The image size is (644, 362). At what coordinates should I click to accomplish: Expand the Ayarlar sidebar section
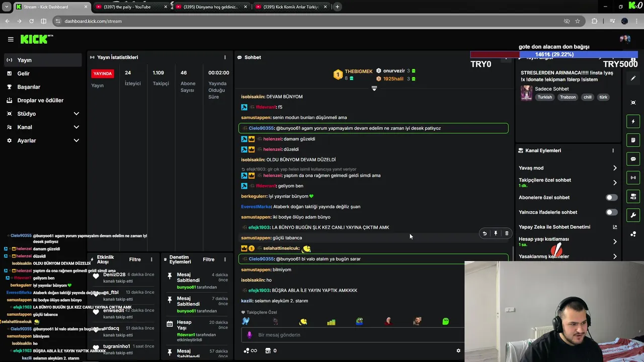[76, 141]
